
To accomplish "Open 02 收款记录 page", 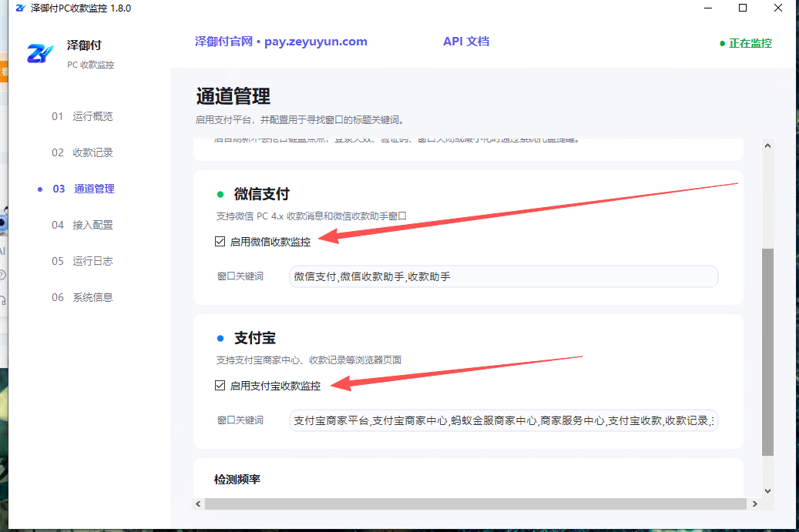I will (82, 152).
